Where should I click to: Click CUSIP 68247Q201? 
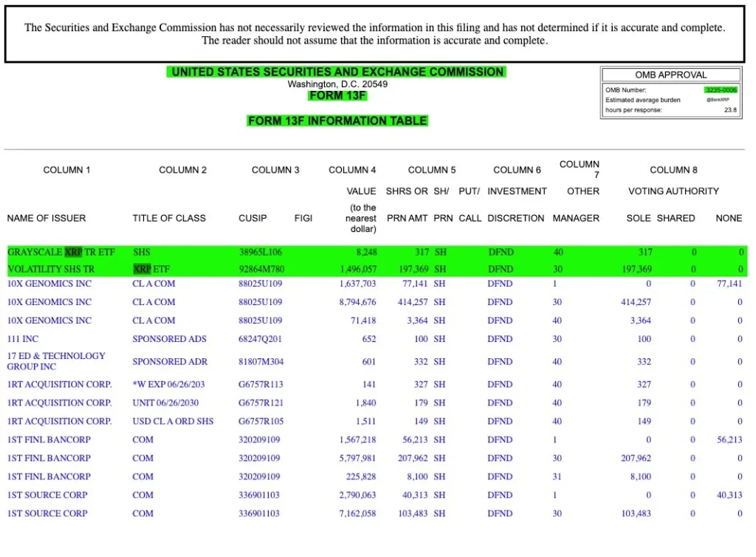260,339
